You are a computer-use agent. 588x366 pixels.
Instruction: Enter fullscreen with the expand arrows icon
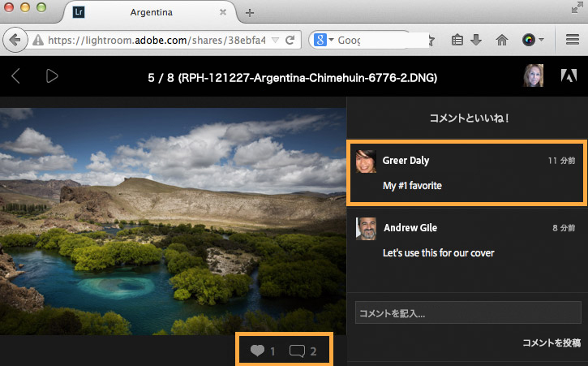577,7
